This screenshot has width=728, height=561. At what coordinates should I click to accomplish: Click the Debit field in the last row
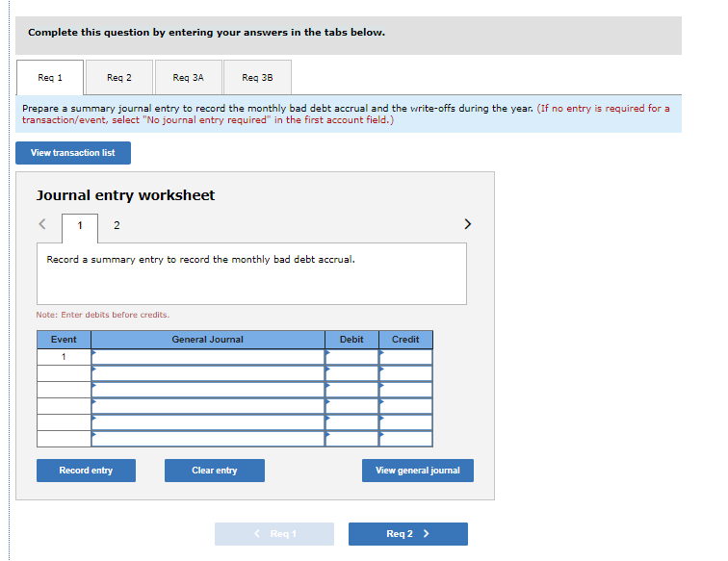click(x=351, y=439)
